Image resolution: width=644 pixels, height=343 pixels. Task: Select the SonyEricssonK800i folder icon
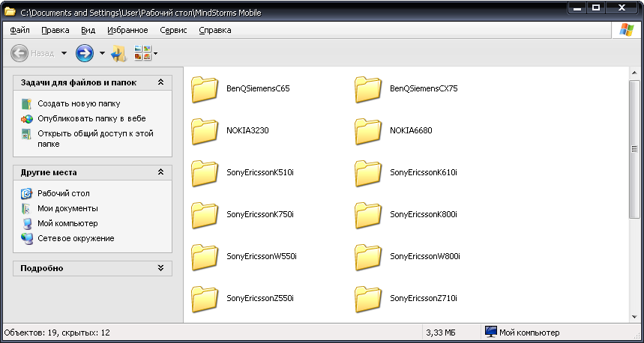pyautogui.click(x=368, y=215)
